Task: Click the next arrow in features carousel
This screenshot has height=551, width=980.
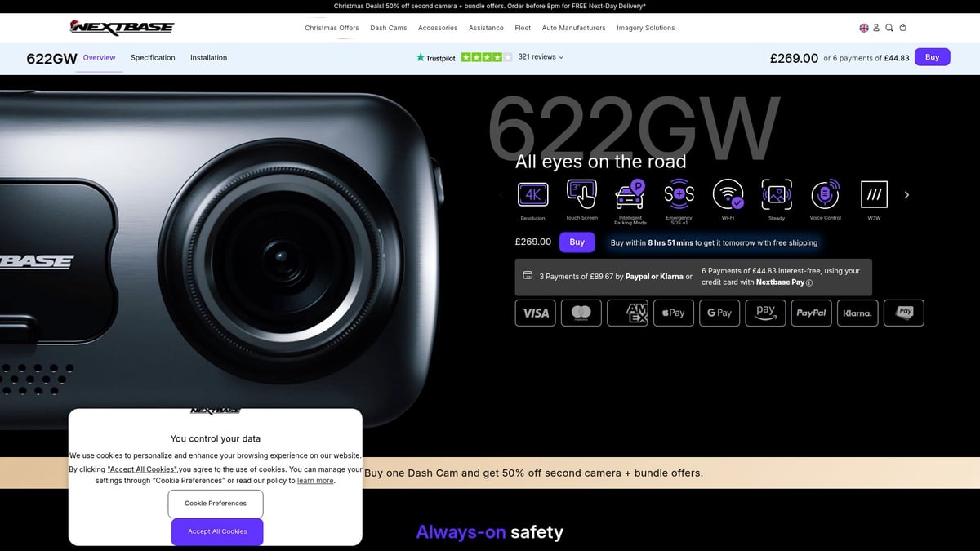Action: click(906, 194)
